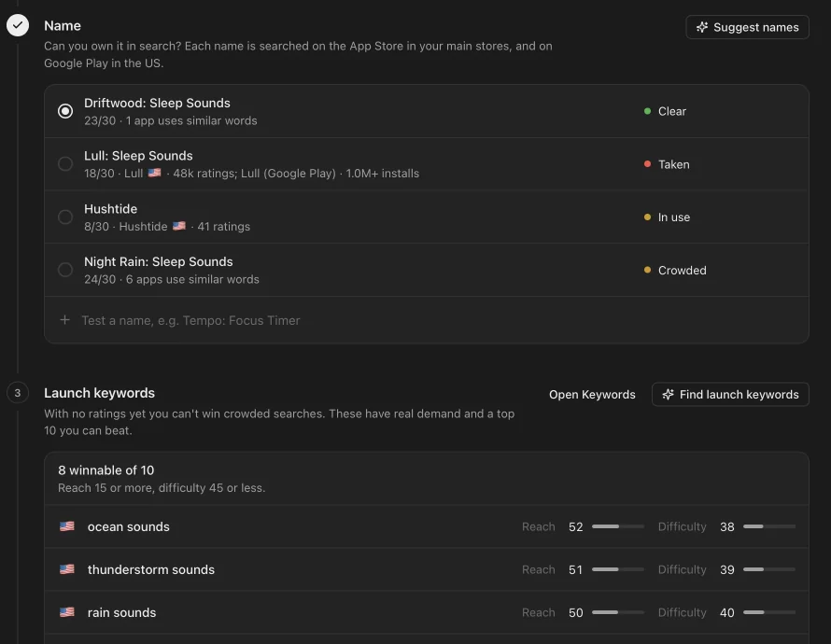
Task: Click the Name step checkmark icon
Action: tap(18, 25)
